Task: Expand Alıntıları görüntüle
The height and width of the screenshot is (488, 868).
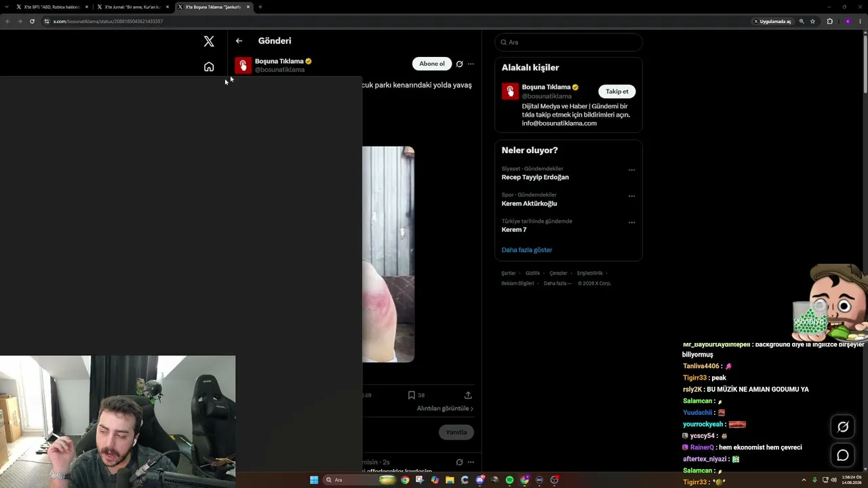Action: click(x=445, y=409)
